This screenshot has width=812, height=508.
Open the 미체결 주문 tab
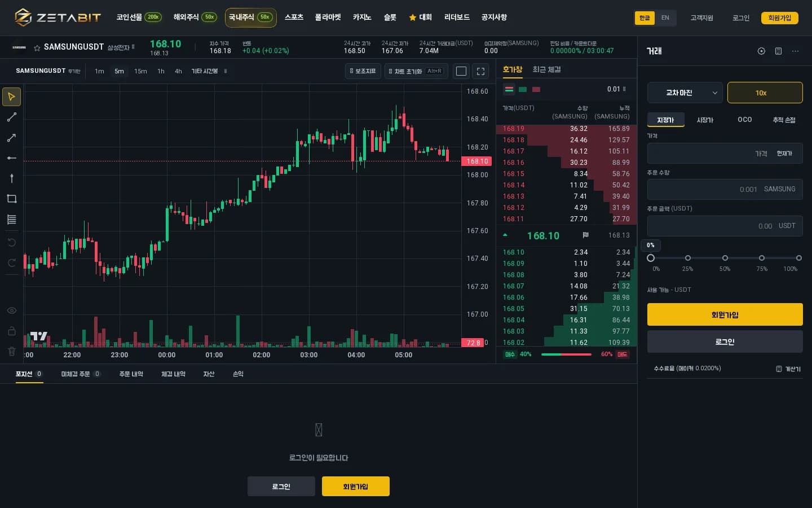(81, 374)
